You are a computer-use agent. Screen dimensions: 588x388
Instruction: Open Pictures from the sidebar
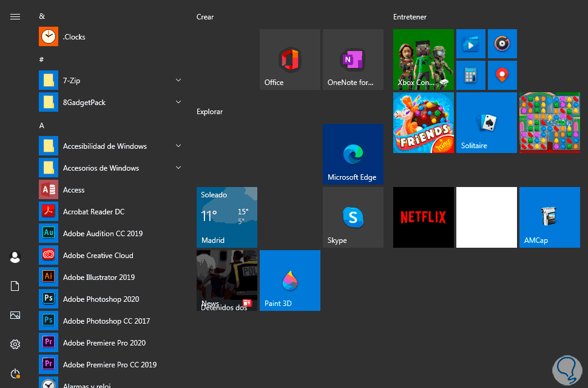pos(15,315)
